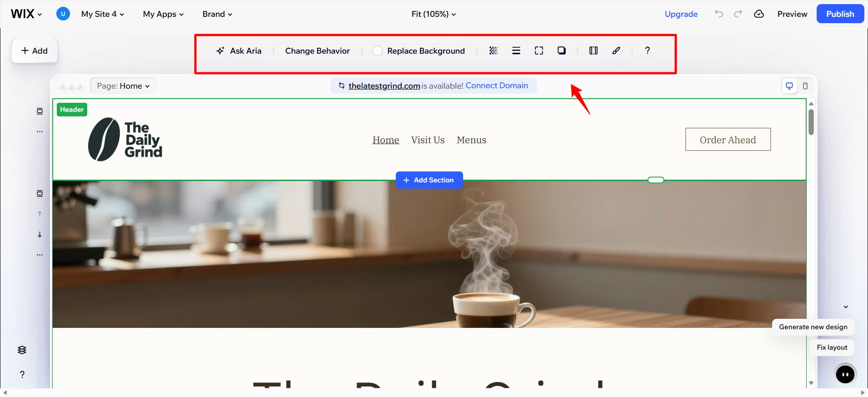Click the scrollbar up arrow
The width and height of the screenshot is (868, 397).
point(811,104)
